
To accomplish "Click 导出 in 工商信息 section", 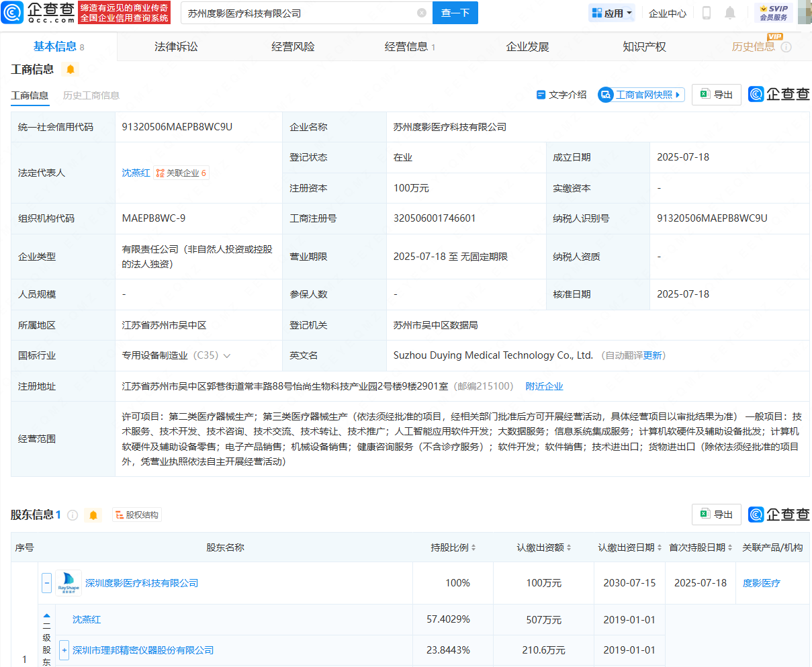I will 717,95.
